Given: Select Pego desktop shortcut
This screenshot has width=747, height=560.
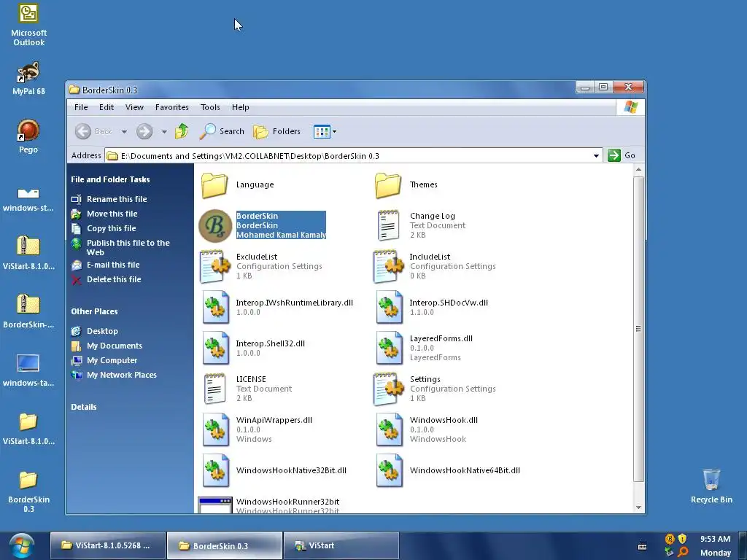Looking at the screenshot, I should tap(28, 136).
